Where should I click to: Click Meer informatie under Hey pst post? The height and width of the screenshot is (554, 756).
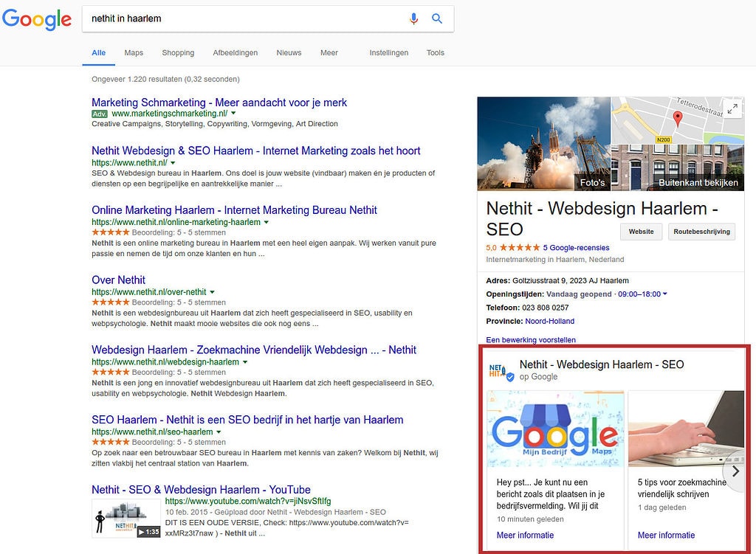pos(525,536)
